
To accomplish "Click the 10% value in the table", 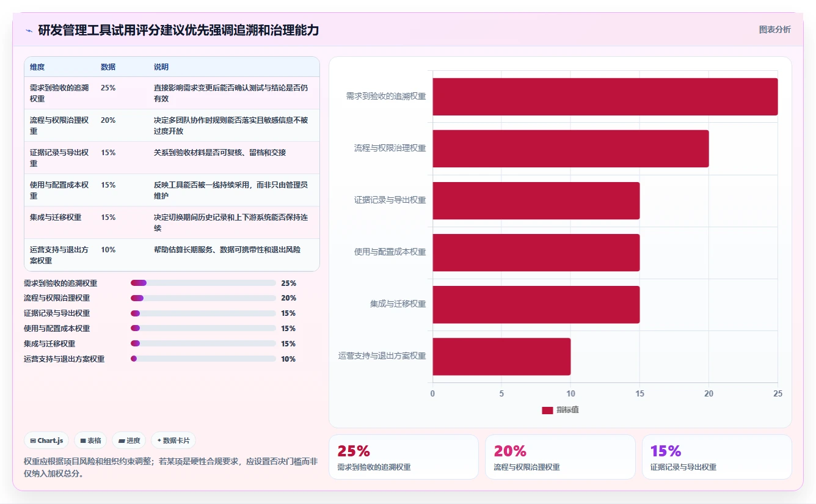I will coord(108,250).
